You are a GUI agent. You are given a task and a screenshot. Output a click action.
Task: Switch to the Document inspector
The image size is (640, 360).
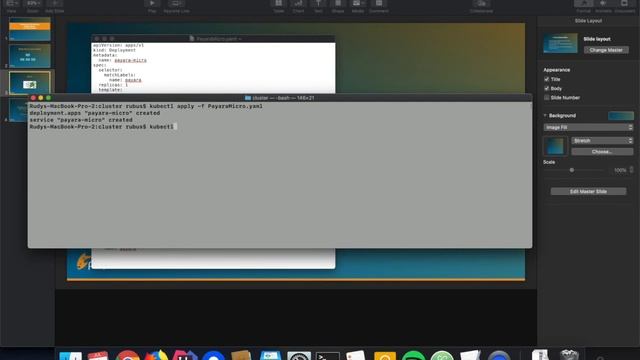(x=625, y=6)
